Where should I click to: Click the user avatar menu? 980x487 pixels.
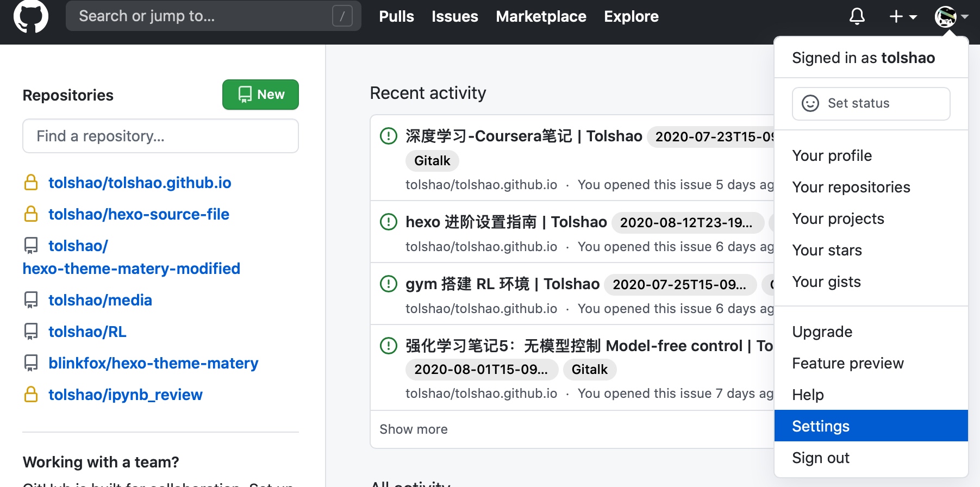coord(951,17)
